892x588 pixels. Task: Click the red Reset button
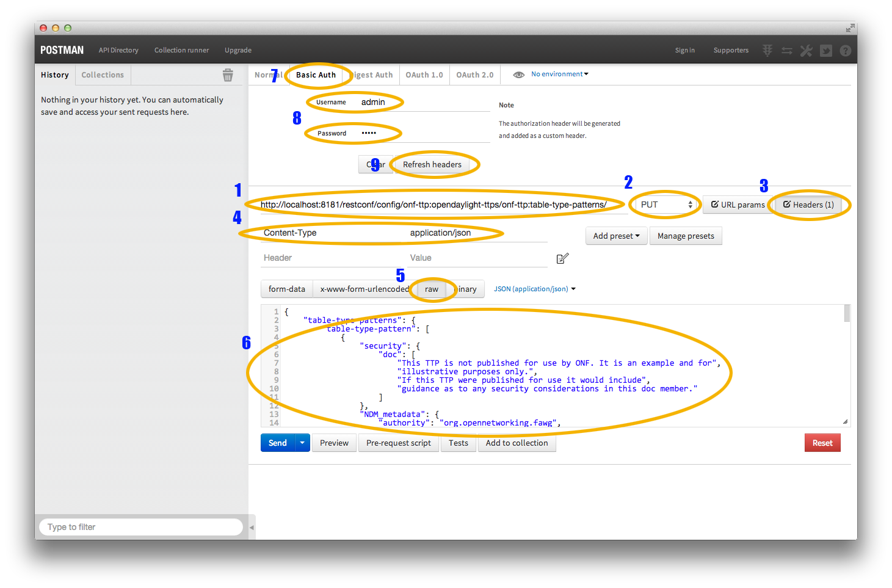[x=822, y=443]
